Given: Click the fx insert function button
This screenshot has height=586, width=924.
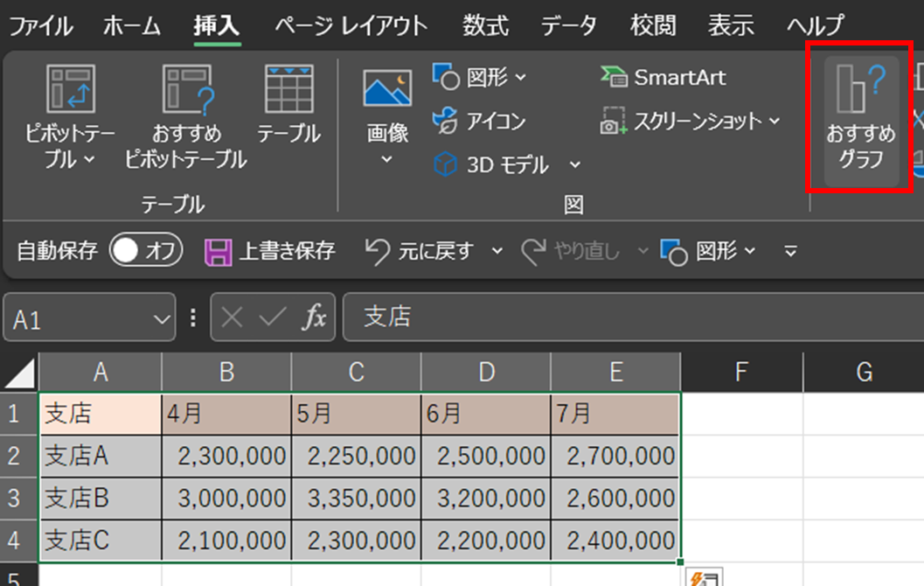Looking at the screenshot, I should tap(314, 317).
